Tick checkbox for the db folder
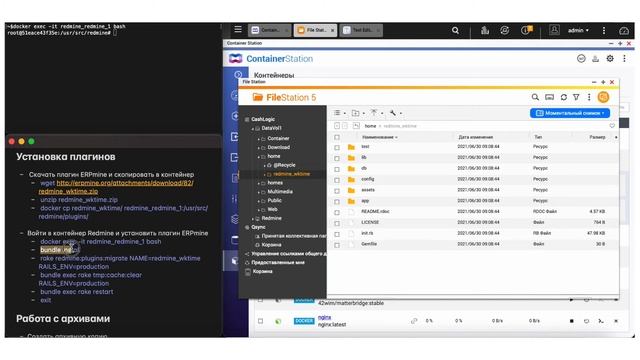The image size is (640, 360). [337, 169]
